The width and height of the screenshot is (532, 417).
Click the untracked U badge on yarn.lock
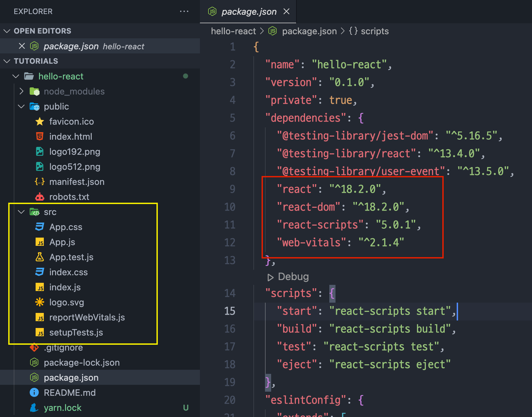tap(186, 408)
